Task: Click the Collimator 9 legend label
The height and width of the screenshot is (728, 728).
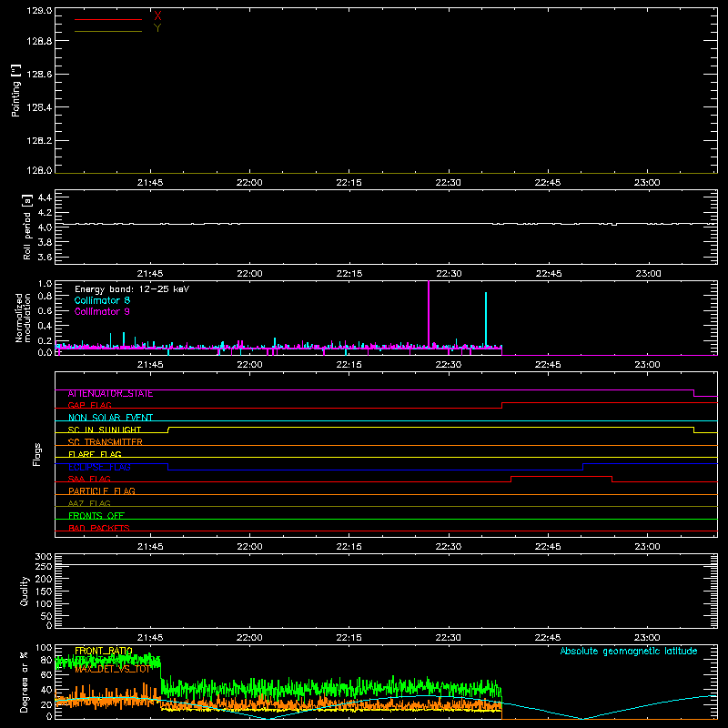Action: pos(102,311)
